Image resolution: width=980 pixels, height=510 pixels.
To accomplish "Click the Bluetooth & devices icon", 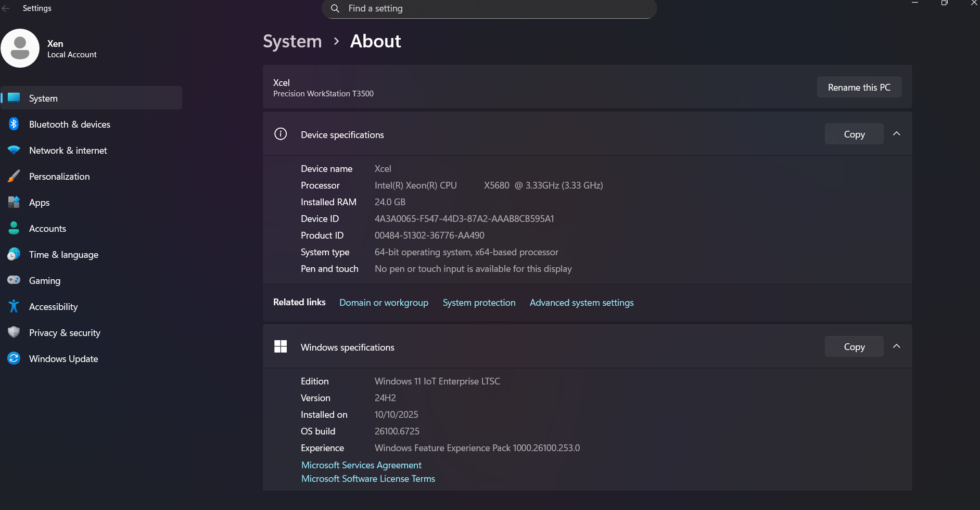I will pos(14,124).
